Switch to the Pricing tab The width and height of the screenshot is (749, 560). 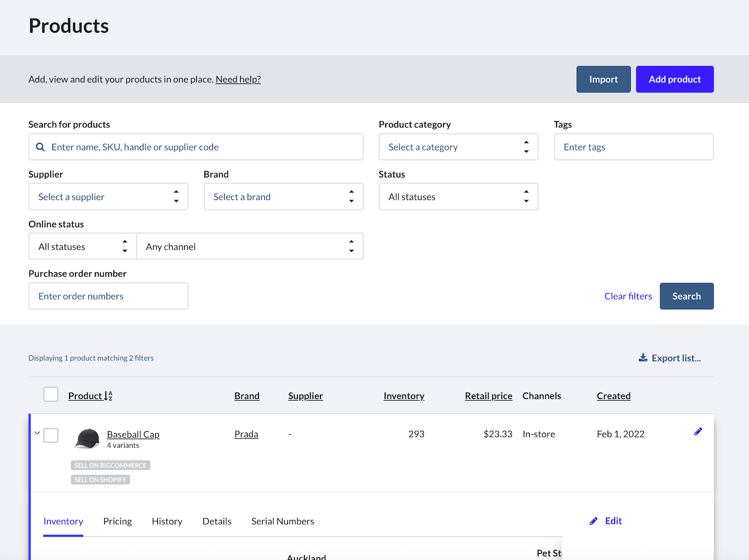coord(117,521)
